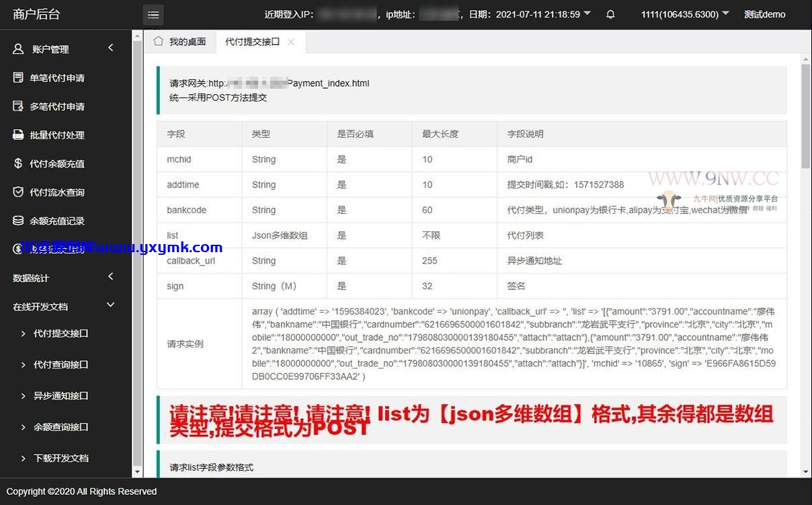The image size is (812, 505).
Task: Click the 单笔代付申请 icon
Action: tap(19, 77)
